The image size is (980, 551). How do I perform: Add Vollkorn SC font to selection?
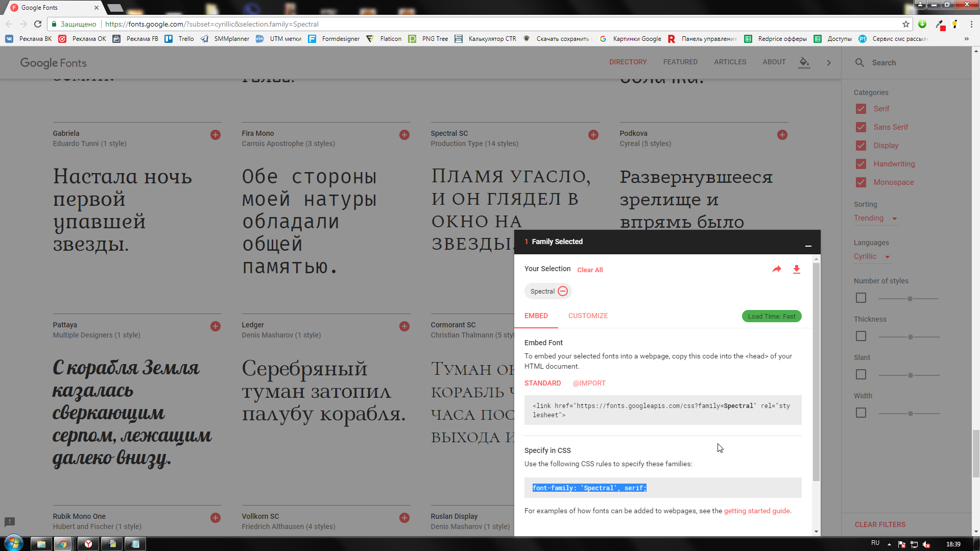(x=404, y=518)
